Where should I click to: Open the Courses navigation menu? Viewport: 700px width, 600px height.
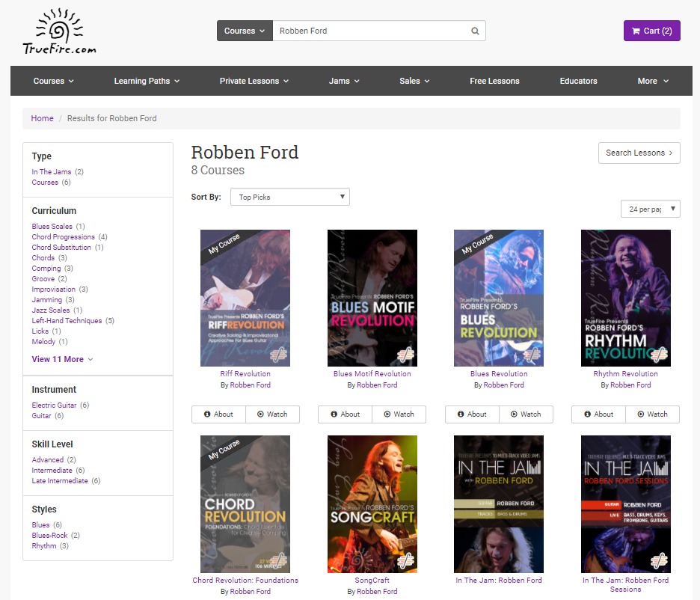pos(54,81)
